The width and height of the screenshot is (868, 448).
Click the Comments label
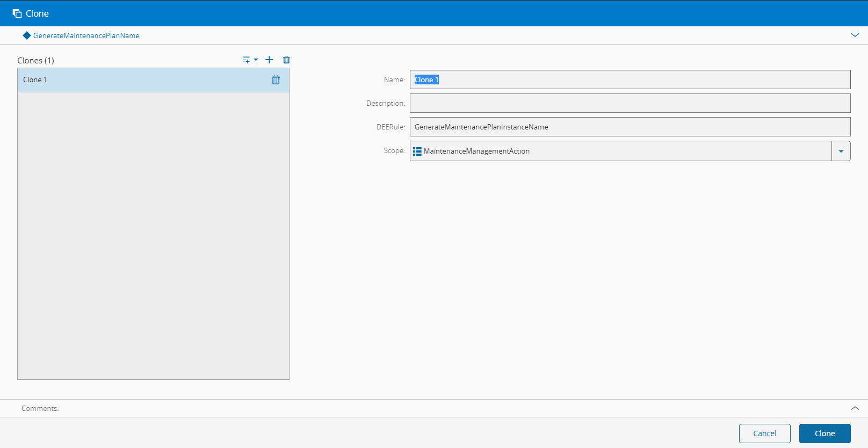[x=40, y=408]
